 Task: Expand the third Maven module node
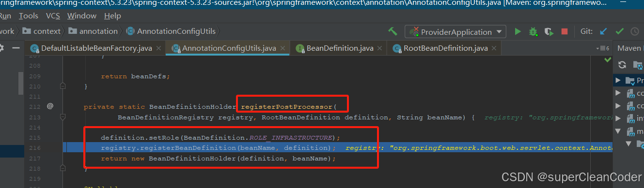coord(618,105)
